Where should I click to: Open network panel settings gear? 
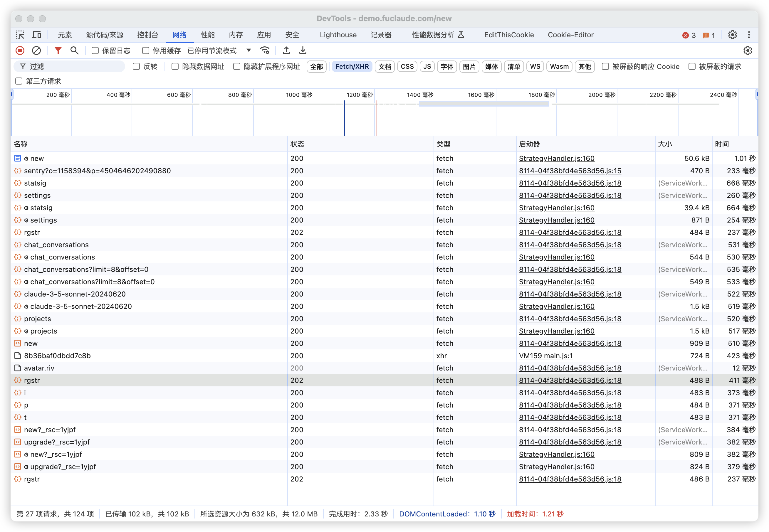[x=748, y=51]
